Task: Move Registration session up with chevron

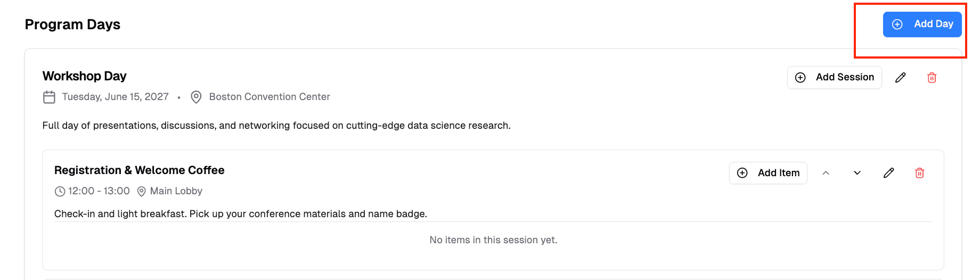Action: tap(826, 173)
